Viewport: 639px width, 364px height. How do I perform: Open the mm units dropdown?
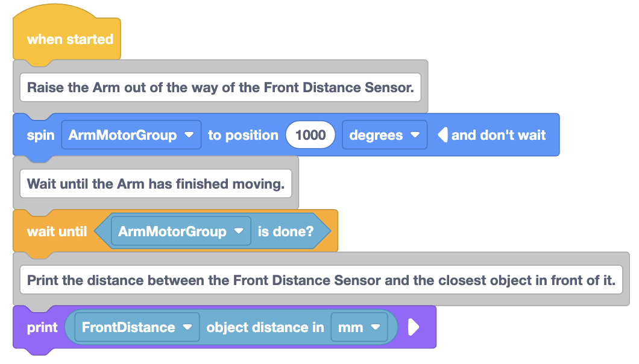click(359, 327)
